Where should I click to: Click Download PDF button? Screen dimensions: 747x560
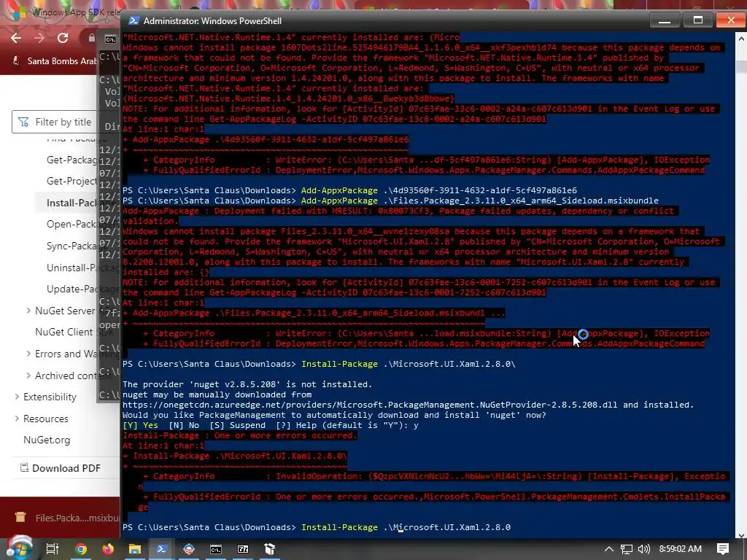pyautogui.click(x=61, y=468)
